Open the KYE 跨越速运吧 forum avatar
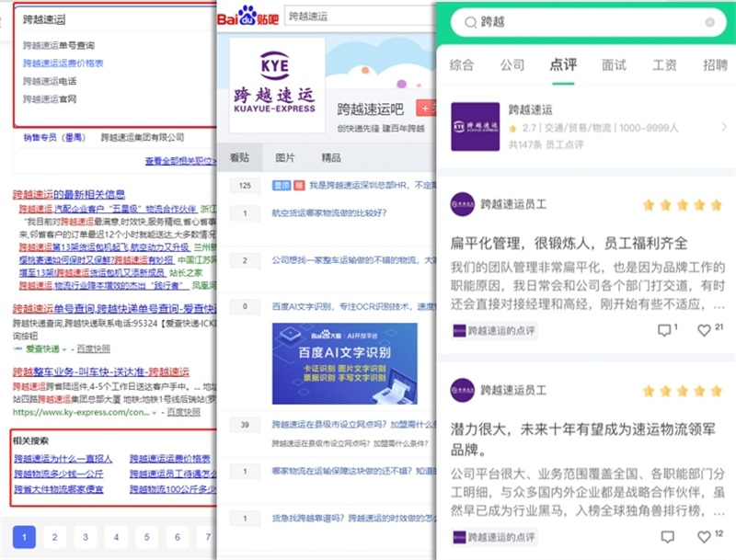This screenshot has width=736, height=560. [x=277, y=85]
